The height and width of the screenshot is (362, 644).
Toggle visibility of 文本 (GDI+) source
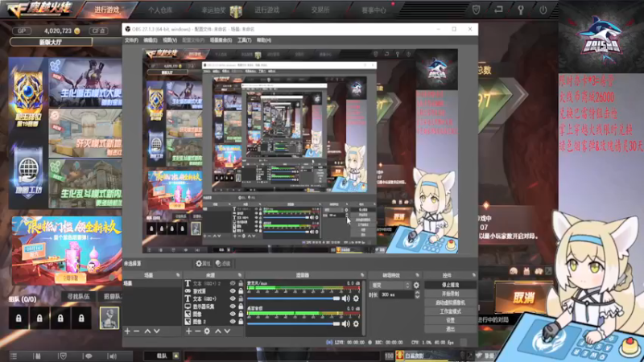233,298
